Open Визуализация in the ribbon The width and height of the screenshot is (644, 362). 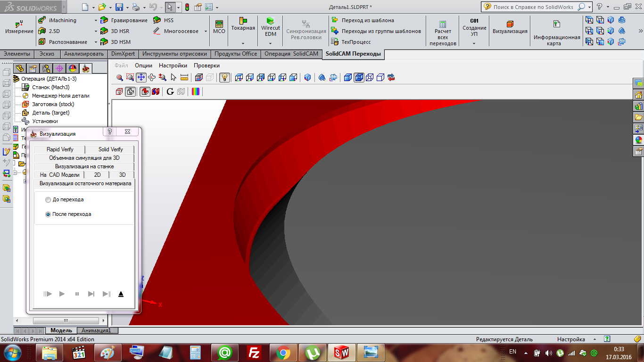(510, 27)
